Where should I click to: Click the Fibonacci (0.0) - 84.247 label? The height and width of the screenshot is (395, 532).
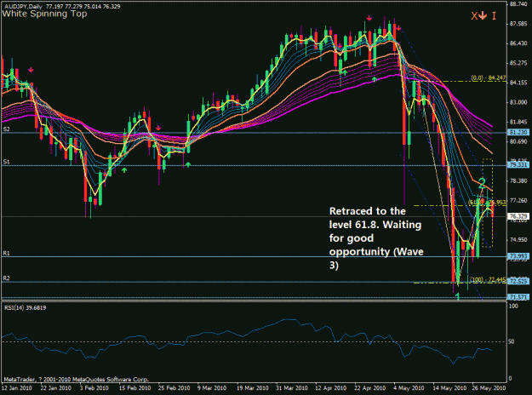click(489, 78)
